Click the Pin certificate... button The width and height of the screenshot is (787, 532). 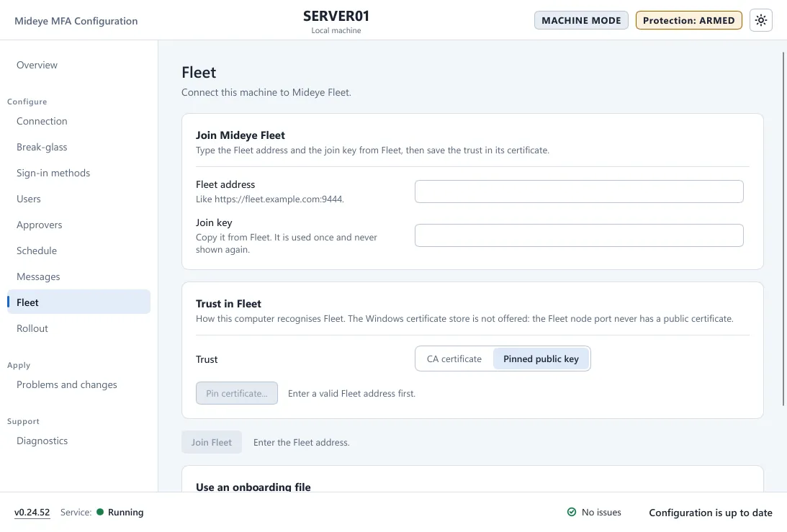tap(236, 393)
